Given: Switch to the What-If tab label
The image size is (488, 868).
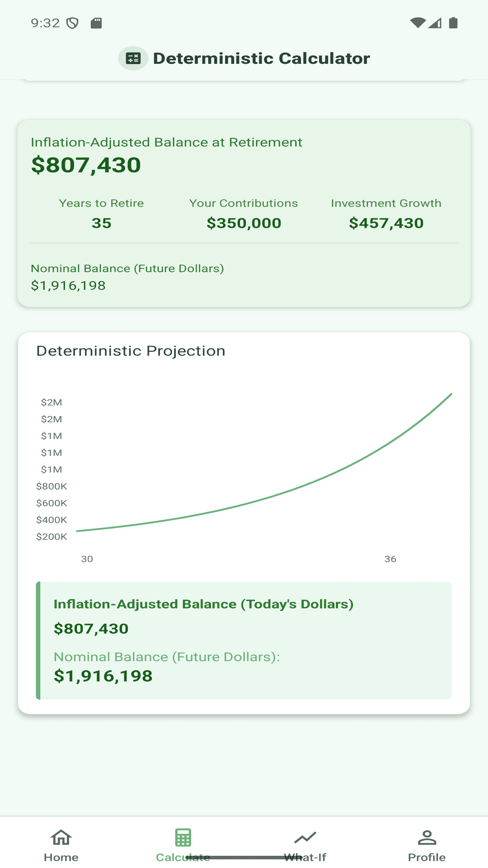Looking at the screenshot, I should (x=305, y=857).
